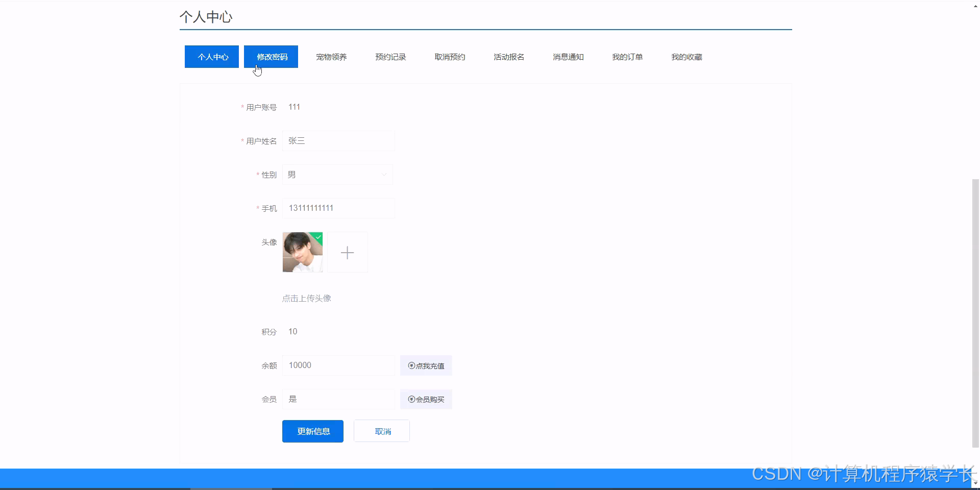Click the 更新信息 submit button
Image resolution: width=980 pixels, height=490 pixels.
(312, 431)
